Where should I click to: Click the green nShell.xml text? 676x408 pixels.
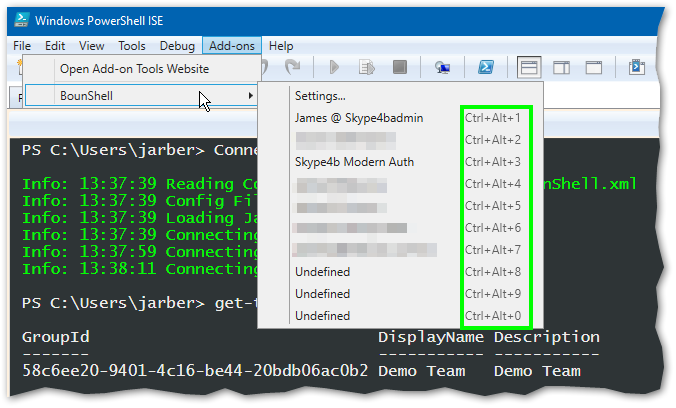tap(590, 184)
